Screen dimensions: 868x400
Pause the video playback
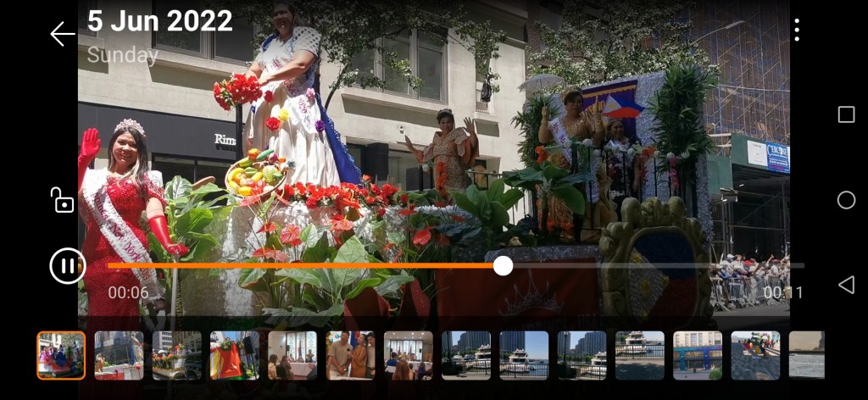point(68,266)
